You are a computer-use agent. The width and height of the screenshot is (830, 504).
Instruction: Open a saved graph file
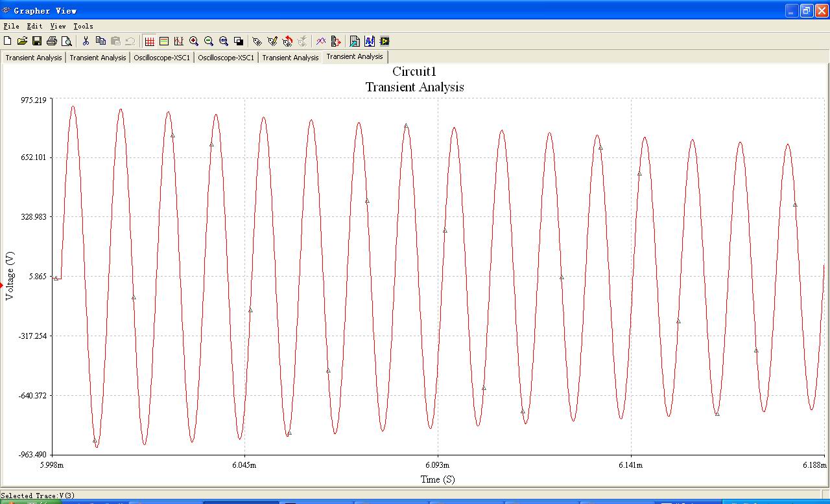(22, 41)
